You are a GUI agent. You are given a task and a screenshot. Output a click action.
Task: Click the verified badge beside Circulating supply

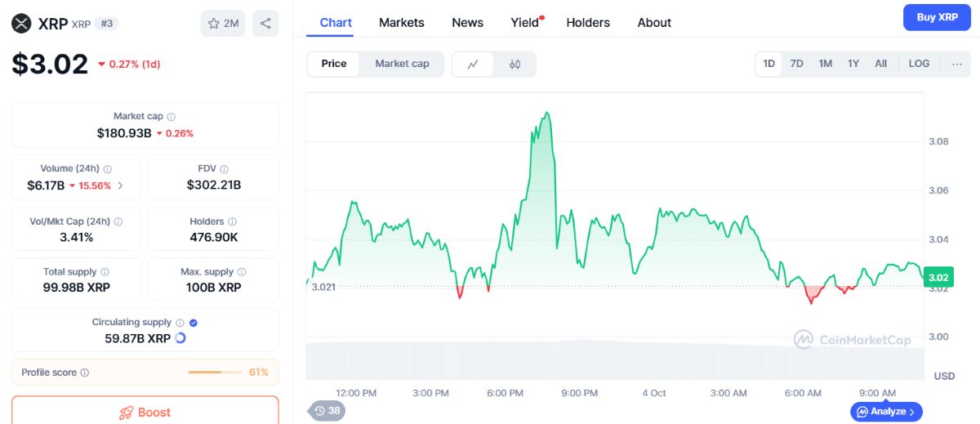click(194, 323)
